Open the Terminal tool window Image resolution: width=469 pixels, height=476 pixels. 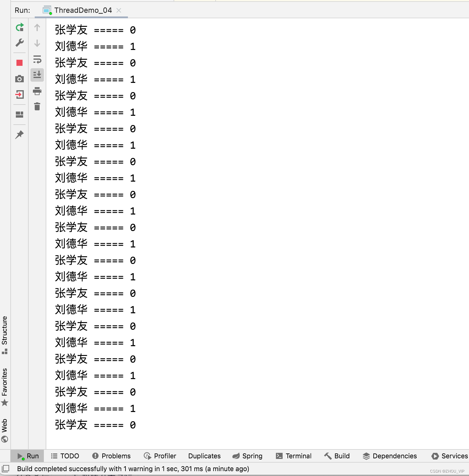click(x=294, y=456)
